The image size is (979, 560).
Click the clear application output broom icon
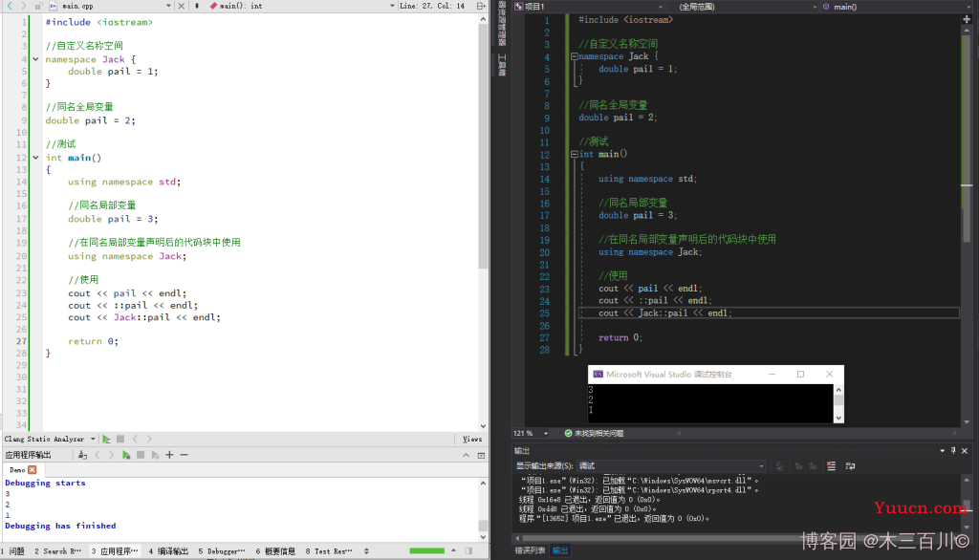(82, 455)
